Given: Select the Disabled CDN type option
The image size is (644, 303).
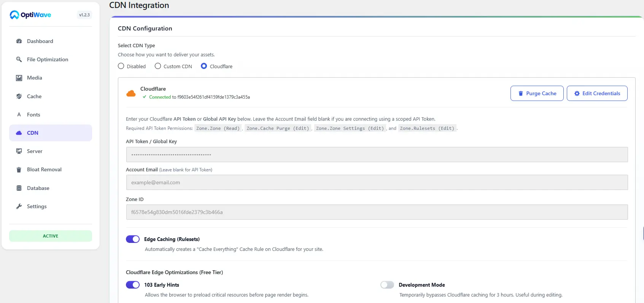Looking at the screenshot, I should [x=121, y=66].
